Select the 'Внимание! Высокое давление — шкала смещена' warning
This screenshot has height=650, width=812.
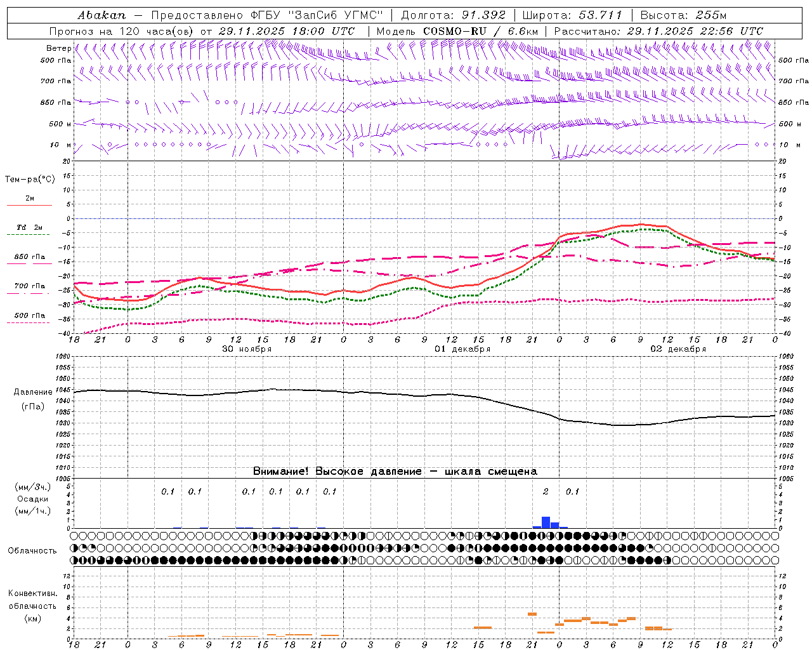(395, 471)
